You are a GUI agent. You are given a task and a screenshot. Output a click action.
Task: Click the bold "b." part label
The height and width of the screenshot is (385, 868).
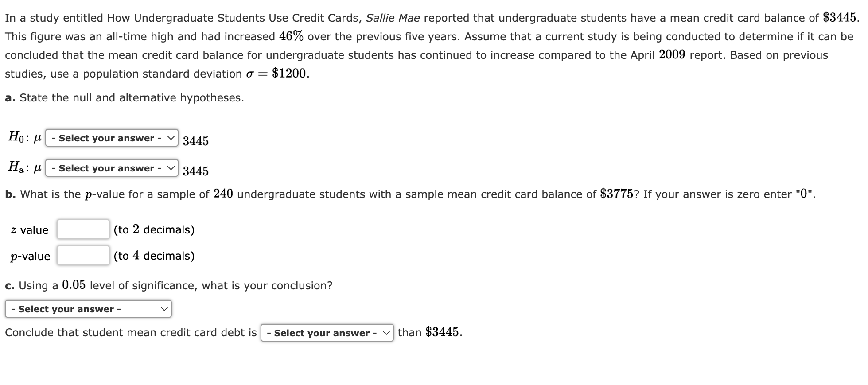pos(11,194)
